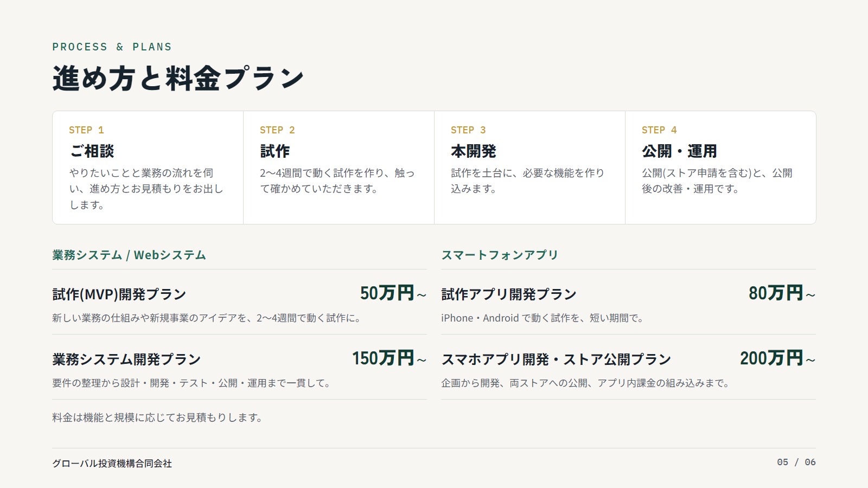Select the STEP 1 label
This screenshot has height=488, width=868.
86,130
